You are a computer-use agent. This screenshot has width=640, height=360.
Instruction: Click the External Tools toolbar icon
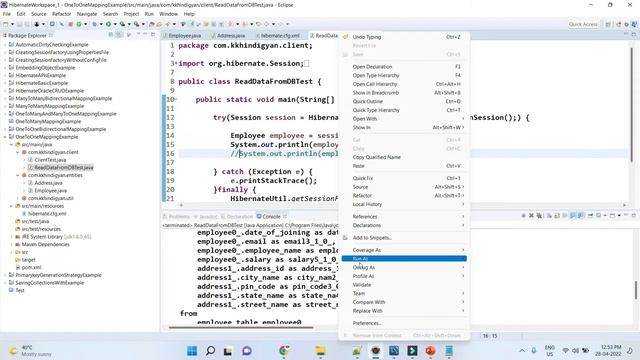136,24
